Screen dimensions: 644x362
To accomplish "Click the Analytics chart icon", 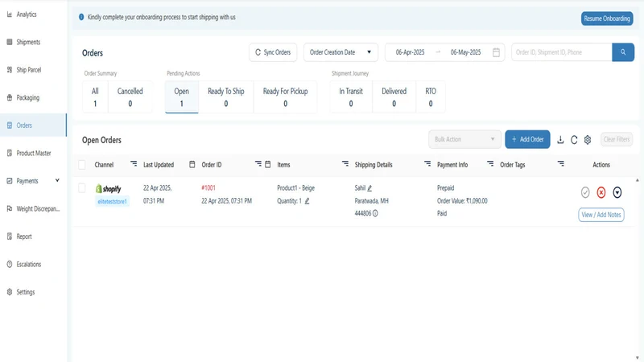I will coord(10,14).
